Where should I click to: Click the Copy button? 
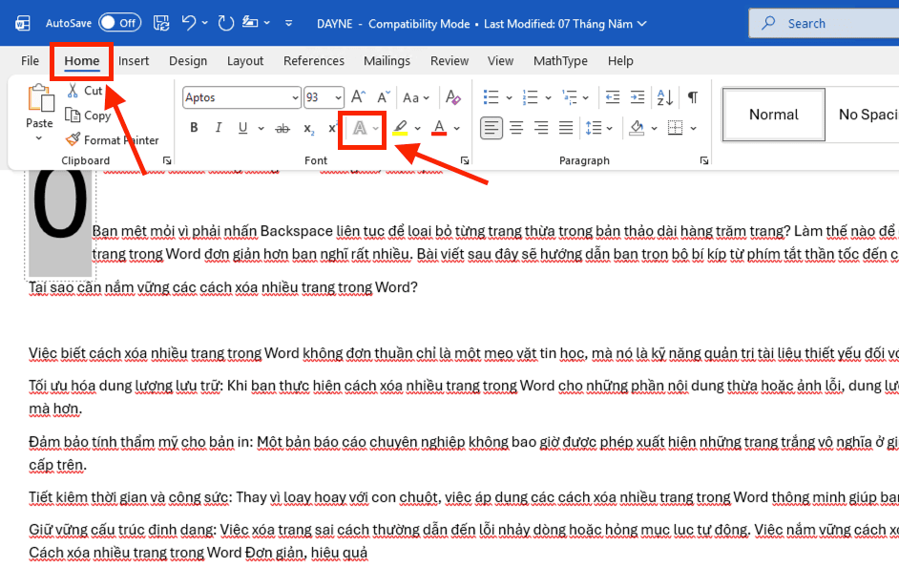coord(89,115)
